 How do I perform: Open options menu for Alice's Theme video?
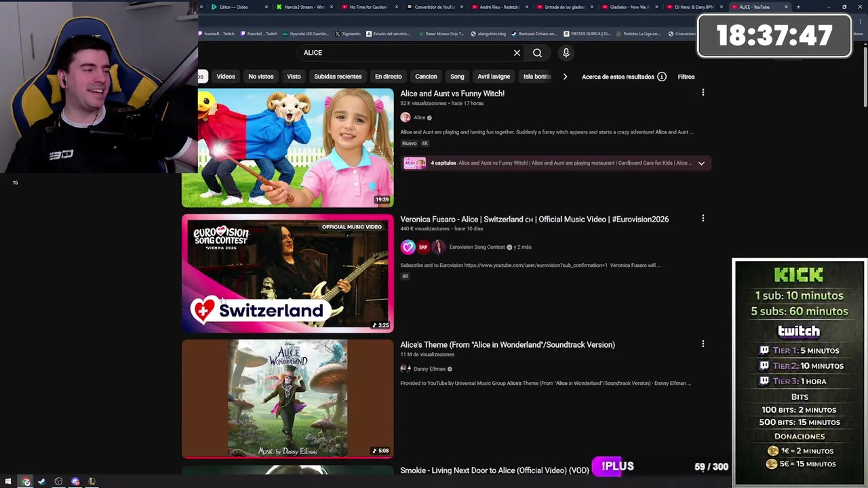pyautogui.click(x=703, y=344)
